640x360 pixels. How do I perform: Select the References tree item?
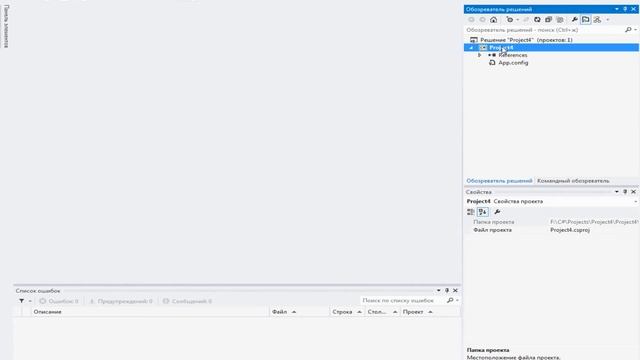point(513,55)
